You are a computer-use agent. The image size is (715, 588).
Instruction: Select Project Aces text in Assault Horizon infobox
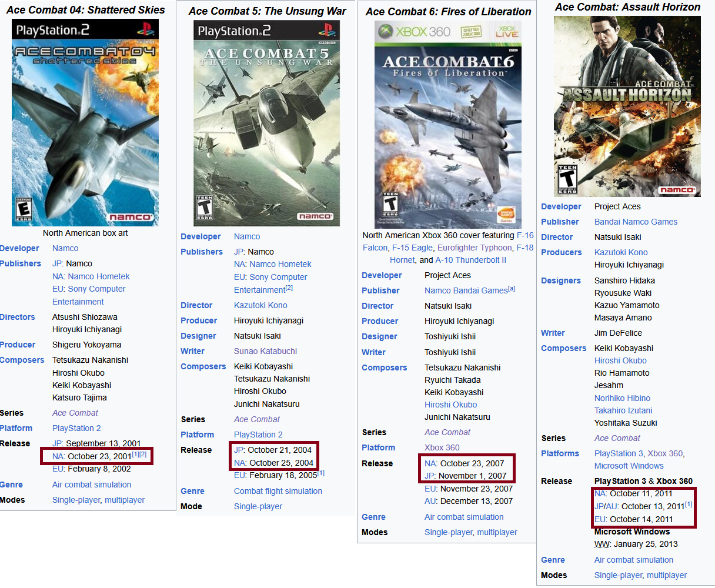(617, 206)
